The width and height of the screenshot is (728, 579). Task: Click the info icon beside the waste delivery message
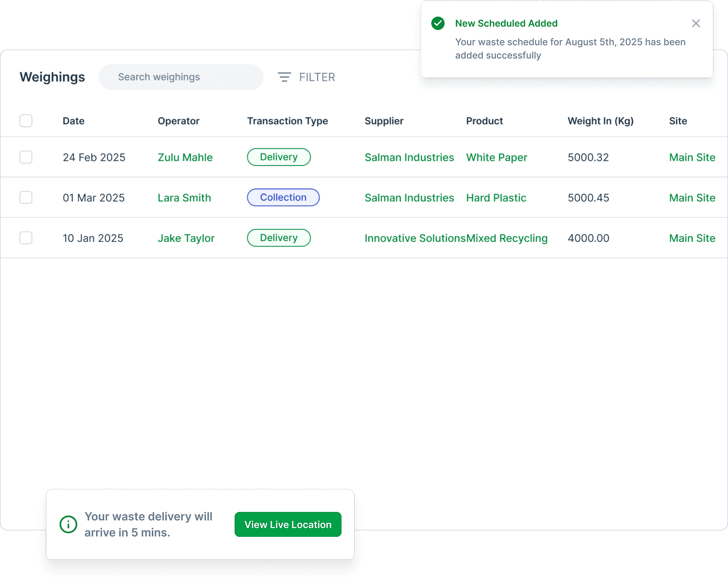coord(68,524)
